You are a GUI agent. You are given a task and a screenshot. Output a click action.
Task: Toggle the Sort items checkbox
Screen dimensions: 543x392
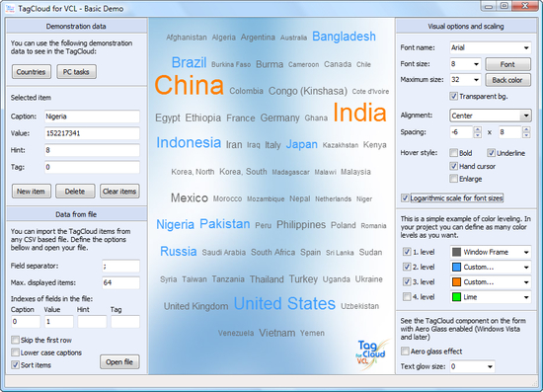[x=15, y=364]
